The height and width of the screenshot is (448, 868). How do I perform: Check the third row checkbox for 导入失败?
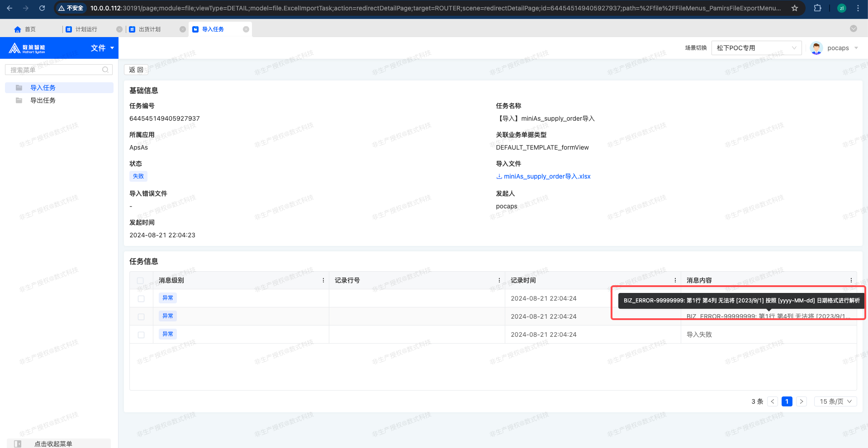tap(141, 335)
